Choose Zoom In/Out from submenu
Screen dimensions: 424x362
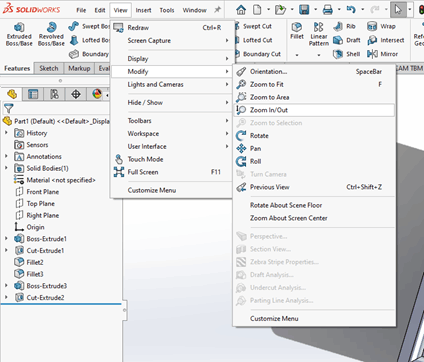[314, 110]
